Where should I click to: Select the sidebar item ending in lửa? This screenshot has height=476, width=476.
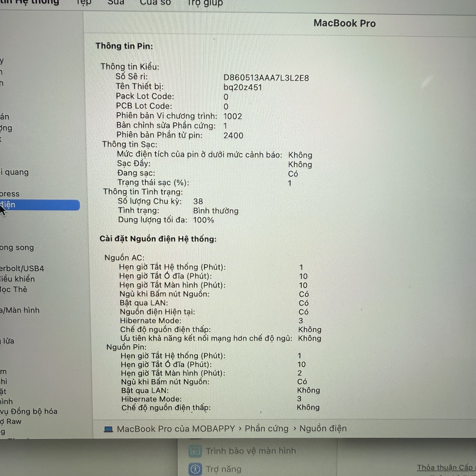coord(7,341)
